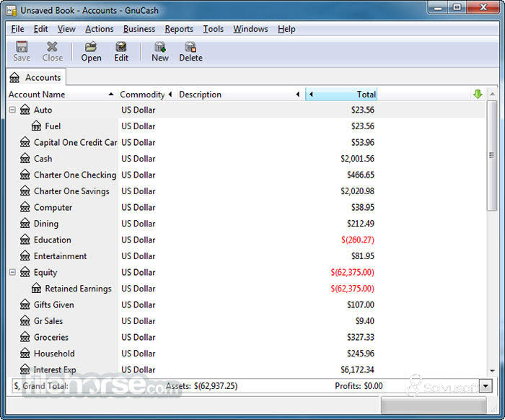Click the Close toolbar icon
Screen dimensions: 505x420
[52, 47]
